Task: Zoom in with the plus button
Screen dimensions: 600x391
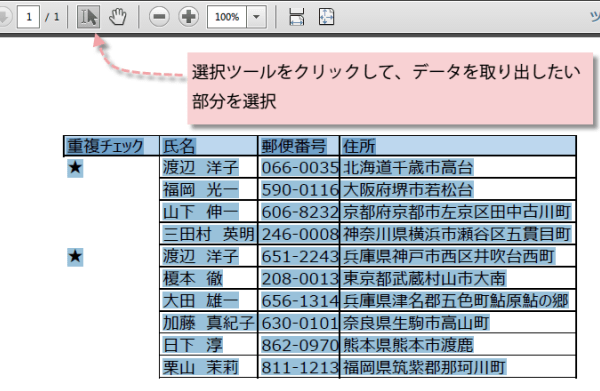Action: point(188,17)
